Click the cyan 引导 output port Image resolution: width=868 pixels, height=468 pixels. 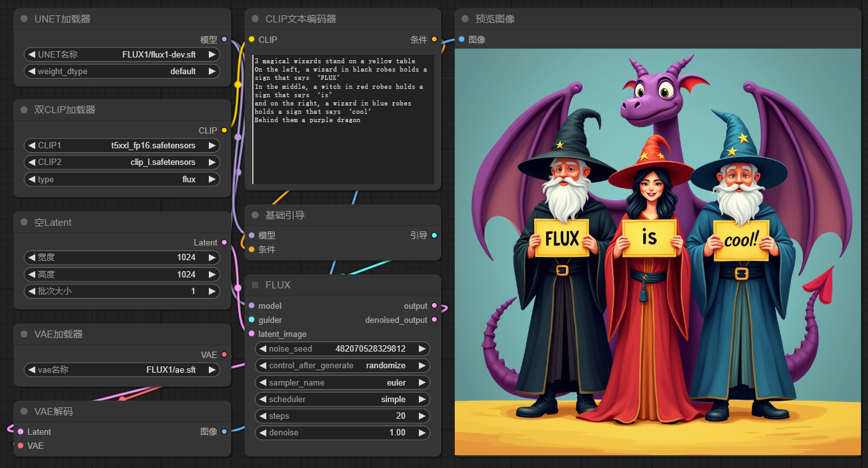coord(434,236)
